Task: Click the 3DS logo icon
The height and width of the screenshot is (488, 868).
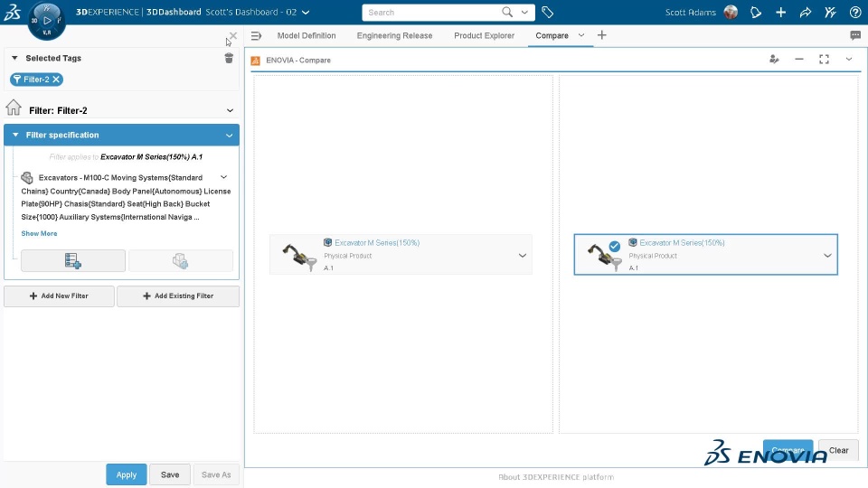Action: coord(12,12)
